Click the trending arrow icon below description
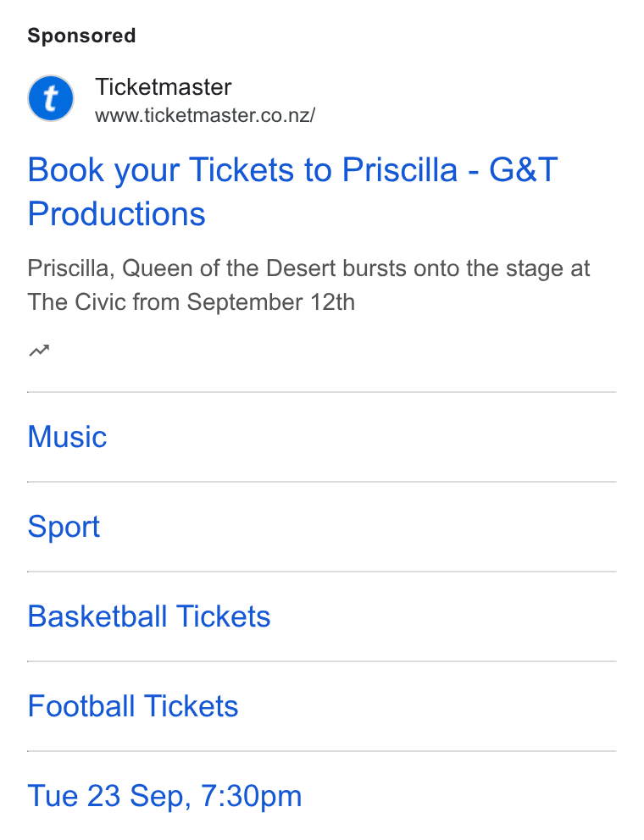 click(39, 351)
